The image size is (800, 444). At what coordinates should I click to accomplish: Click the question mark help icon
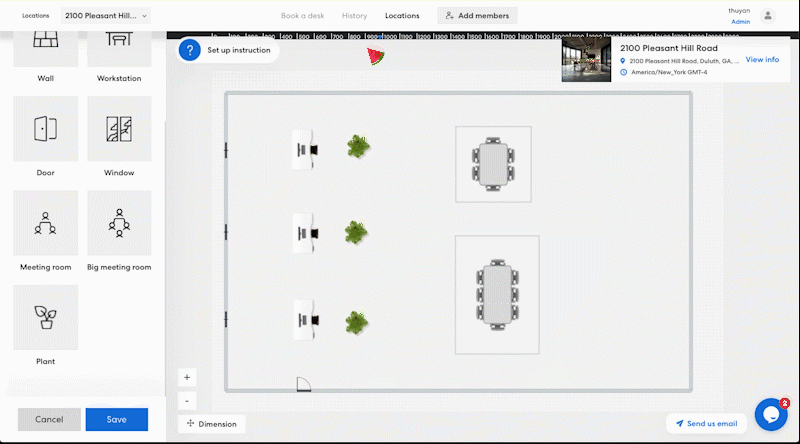189,50
